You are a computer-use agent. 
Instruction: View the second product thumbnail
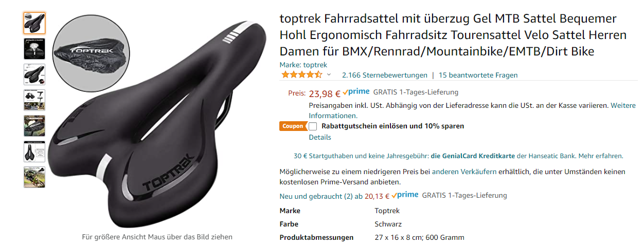pyautogui.click(x=34, y=49)
